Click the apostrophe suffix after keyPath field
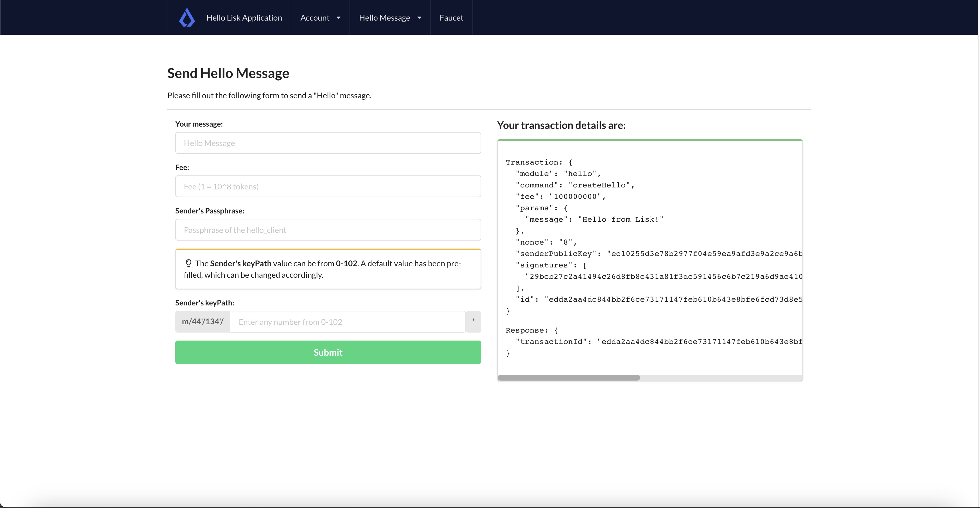This screenshot has height=508, width=980. click(x=473, y=322)
